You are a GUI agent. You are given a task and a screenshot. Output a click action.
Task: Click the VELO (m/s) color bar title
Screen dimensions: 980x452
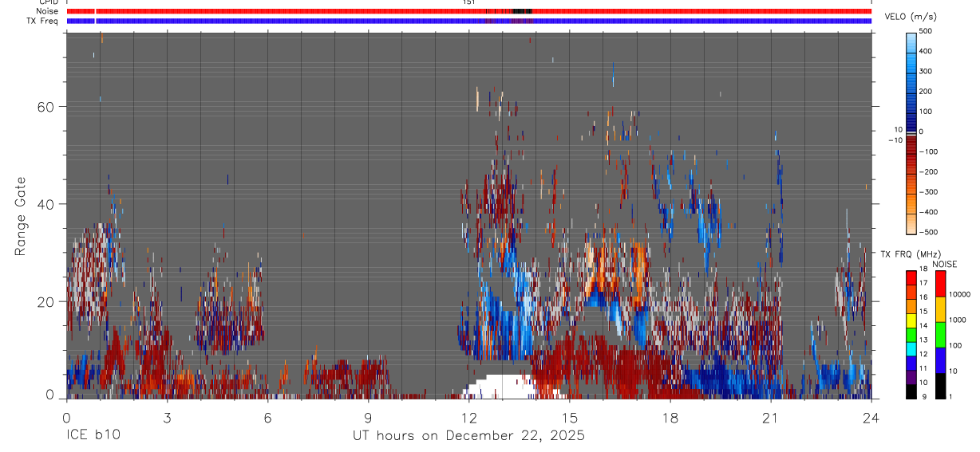912,17
